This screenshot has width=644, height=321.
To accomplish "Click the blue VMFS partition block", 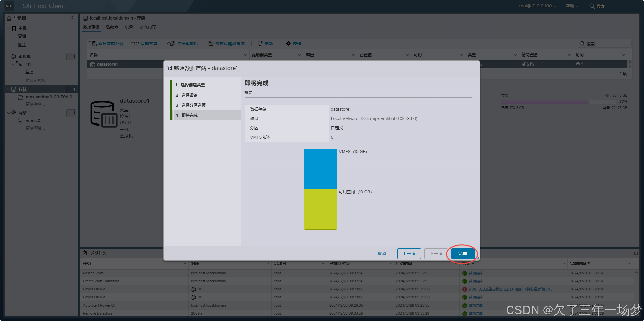I will point(320,169).
